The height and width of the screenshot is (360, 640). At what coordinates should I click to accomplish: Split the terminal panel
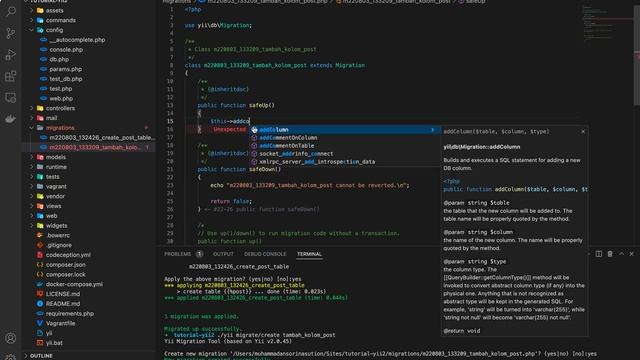click(x=598, y=254)
